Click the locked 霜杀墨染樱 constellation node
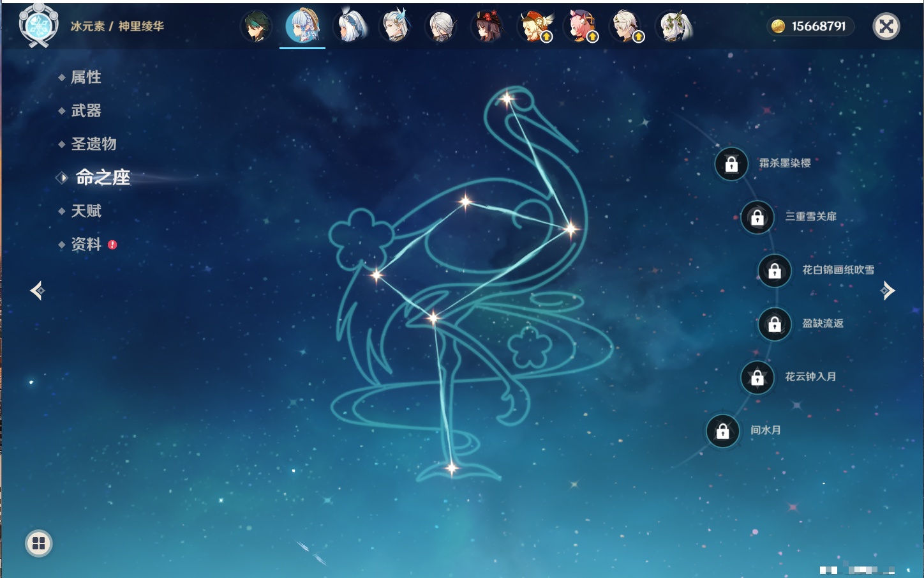 click(731, 164)
